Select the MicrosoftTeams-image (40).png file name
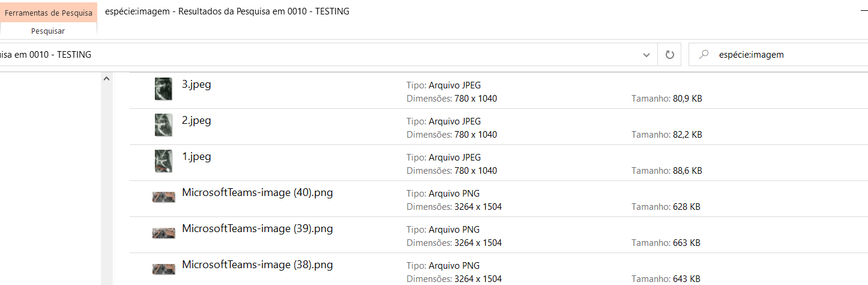The image size is (868, 285). (x=257, y=192)
